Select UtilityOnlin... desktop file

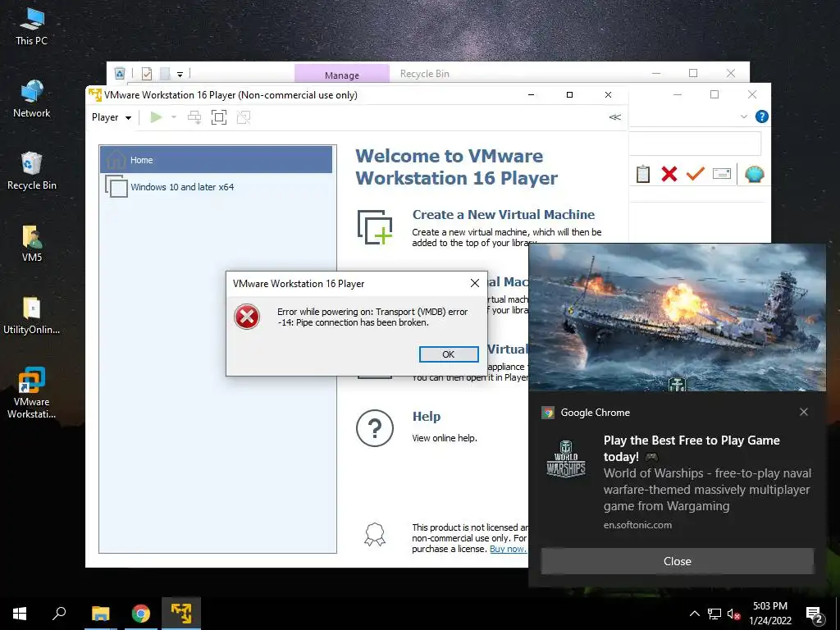point(32,316)
